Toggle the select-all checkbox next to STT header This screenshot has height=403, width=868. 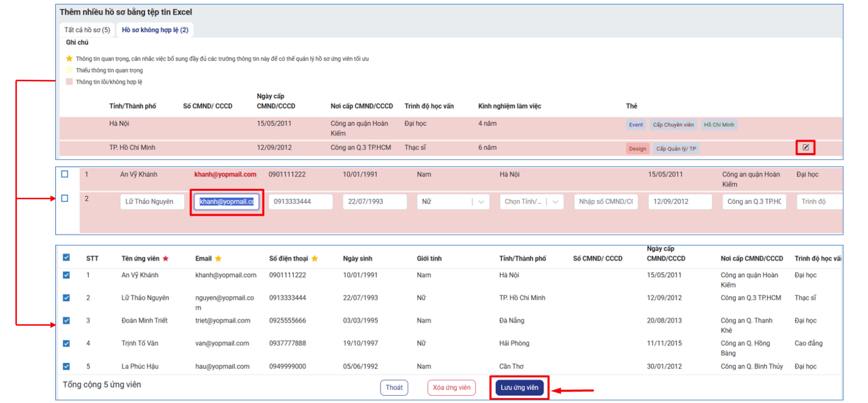click(66, 257)
